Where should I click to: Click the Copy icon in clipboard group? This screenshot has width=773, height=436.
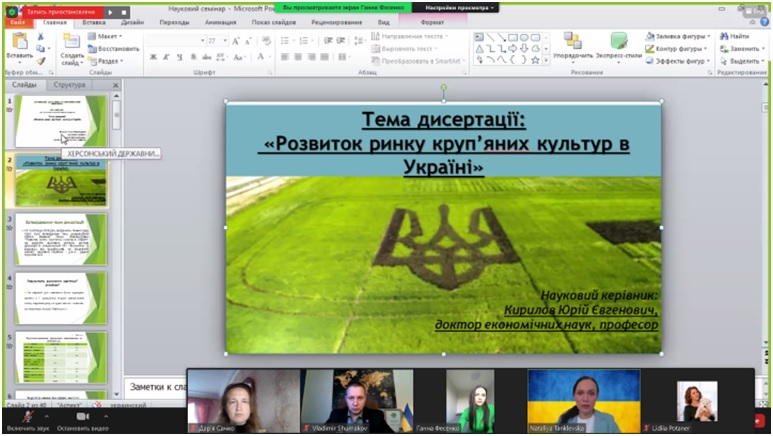tap(41, 48)
